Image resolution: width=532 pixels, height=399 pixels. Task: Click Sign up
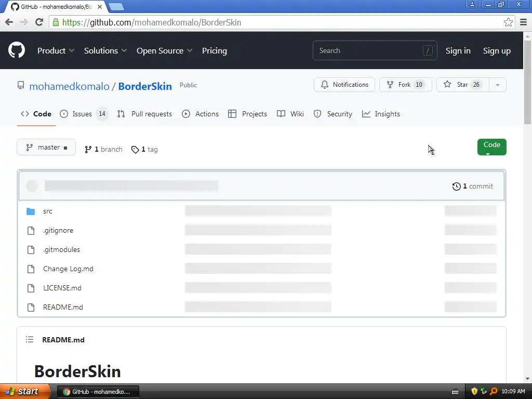pos(497,50)
